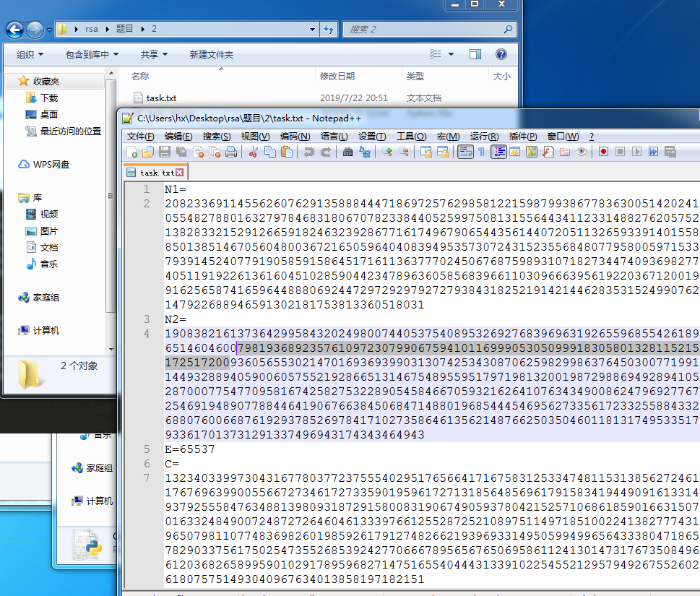Open the user-defined language dialog icon
Image resolution: width=700 pixels, height=596 pixels.
(x=515, y=152)
